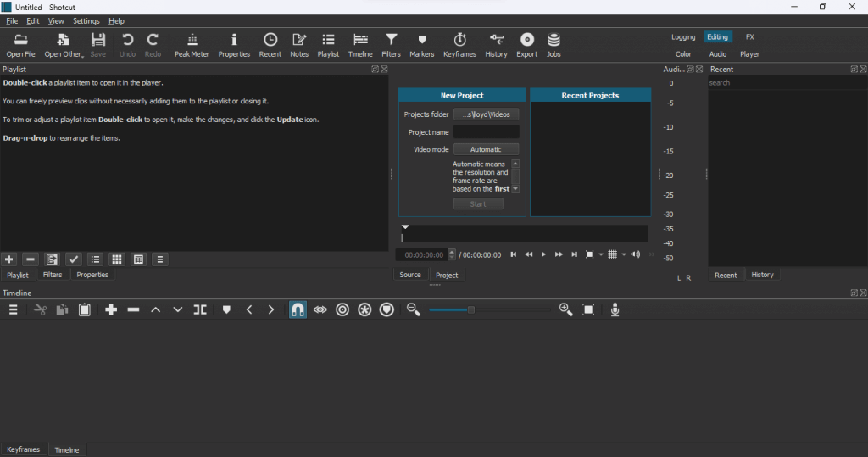This screenshot has height=457, width=868.
Task: Open the History toolbar icon
Action: pos(496,44)
